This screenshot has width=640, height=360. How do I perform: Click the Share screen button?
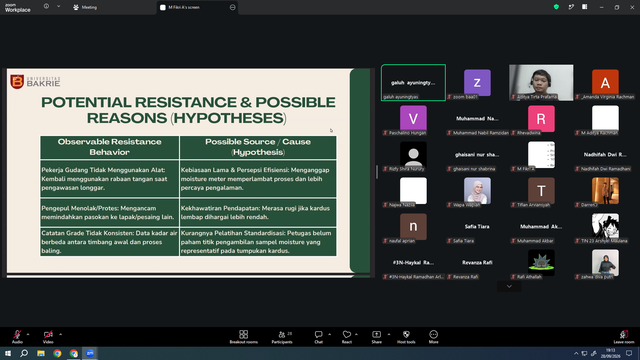(376, 337)
